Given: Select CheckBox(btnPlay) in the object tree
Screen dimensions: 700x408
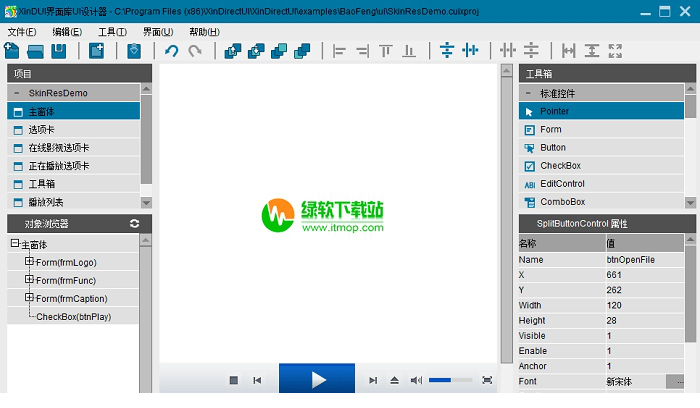Looking at the screenshot, I should click(73, 317).
